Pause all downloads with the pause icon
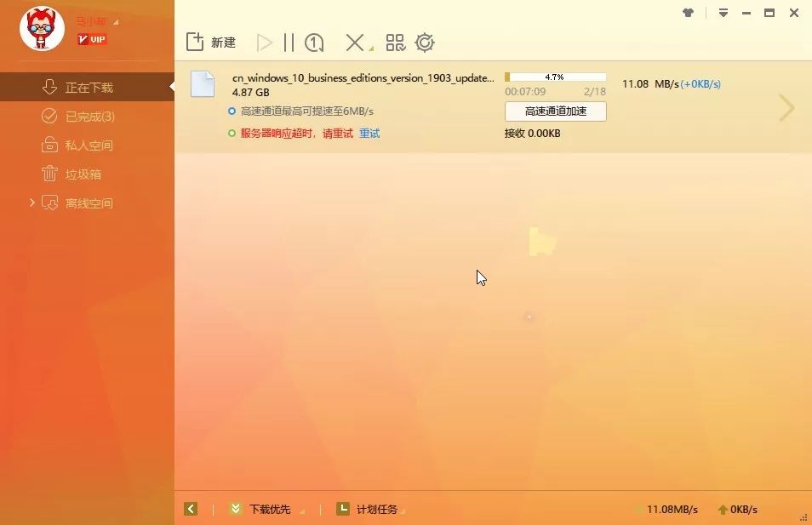 click(289, 42)
